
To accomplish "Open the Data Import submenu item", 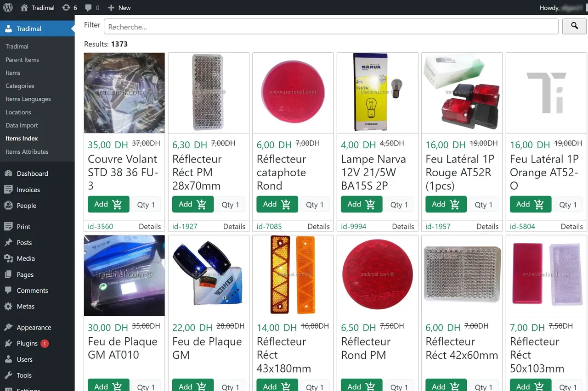I will pos(22,125).
